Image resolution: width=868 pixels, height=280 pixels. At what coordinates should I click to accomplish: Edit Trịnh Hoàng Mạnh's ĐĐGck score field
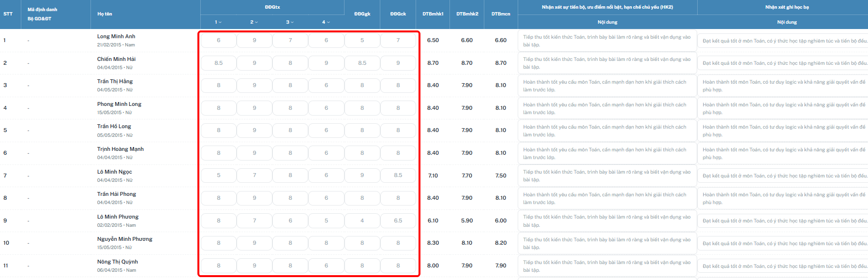pos(398,153)
